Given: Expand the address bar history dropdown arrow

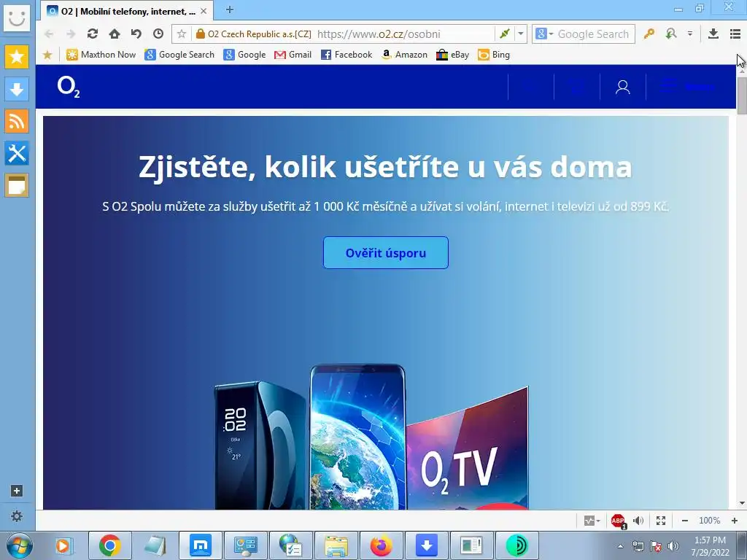Looking at the screenshot, I should [521, 34].
